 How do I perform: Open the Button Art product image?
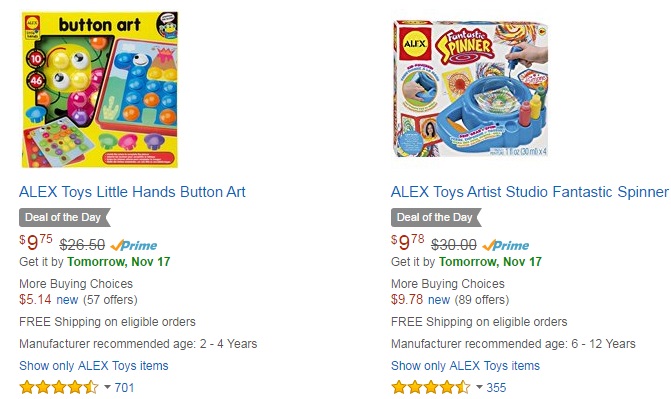click(100, 89)
